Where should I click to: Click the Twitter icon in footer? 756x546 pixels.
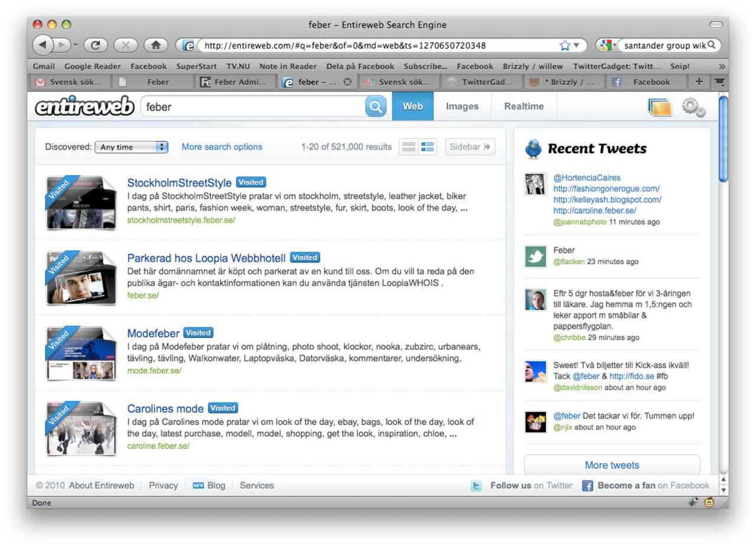coord(476,486)
